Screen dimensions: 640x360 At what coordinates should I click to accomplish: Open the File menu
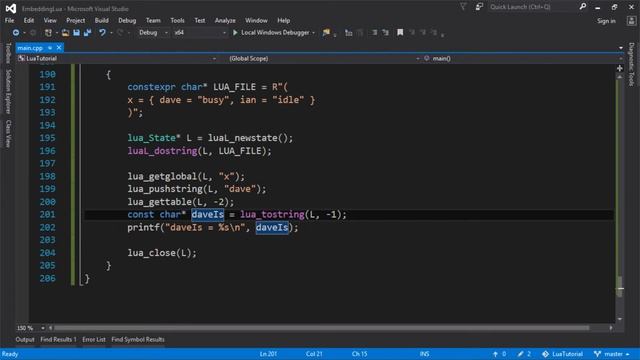click(x=9, y=20)
